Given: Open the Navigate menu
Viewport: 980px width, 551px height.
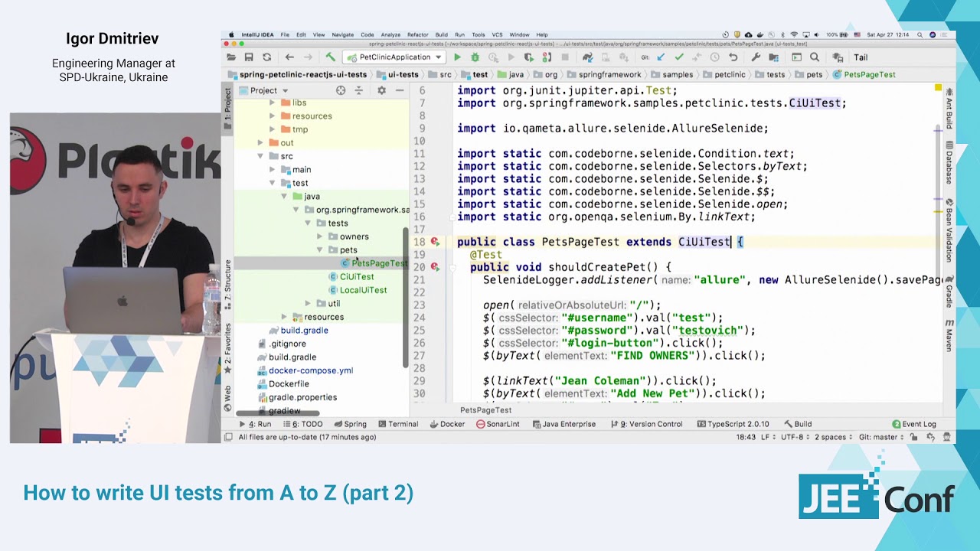Looking at the screenshot, I should click(342, 35).
